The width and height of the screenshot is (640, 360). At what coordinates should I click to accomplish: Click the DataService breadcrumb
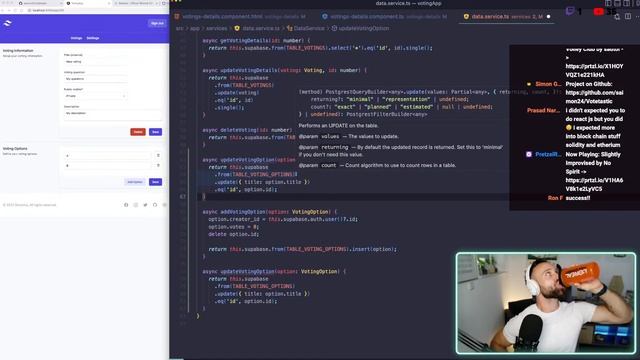click(309, 29)
